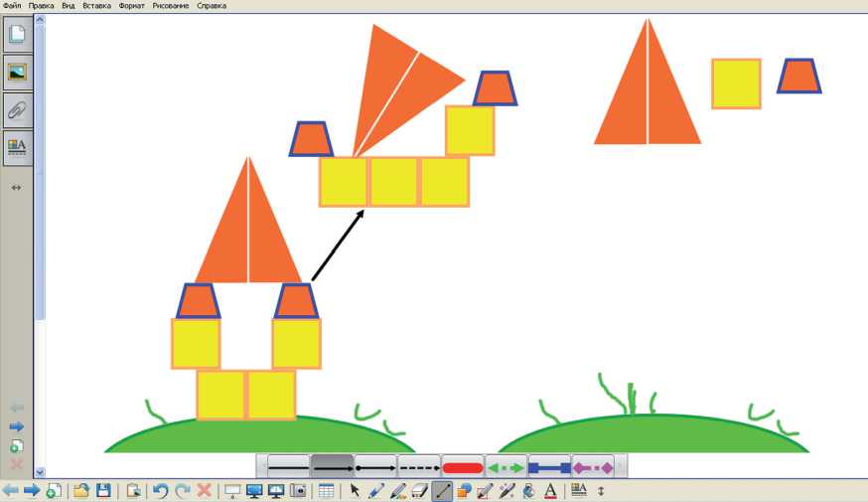Choose the plain solid black line style

pyautogui.click(x=288, y=467)
